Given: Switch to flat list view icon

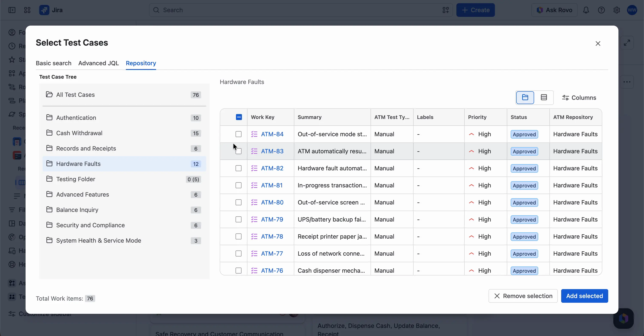Looking at the screenshot, I should (544, 98).
